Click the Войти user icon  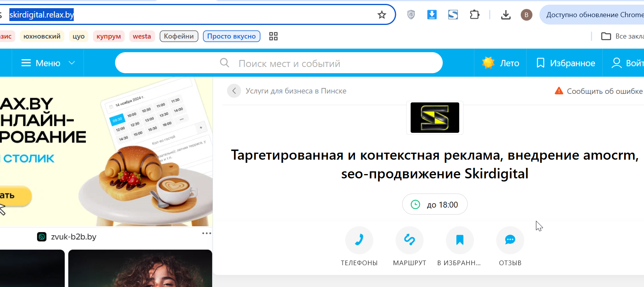point(616,63)
